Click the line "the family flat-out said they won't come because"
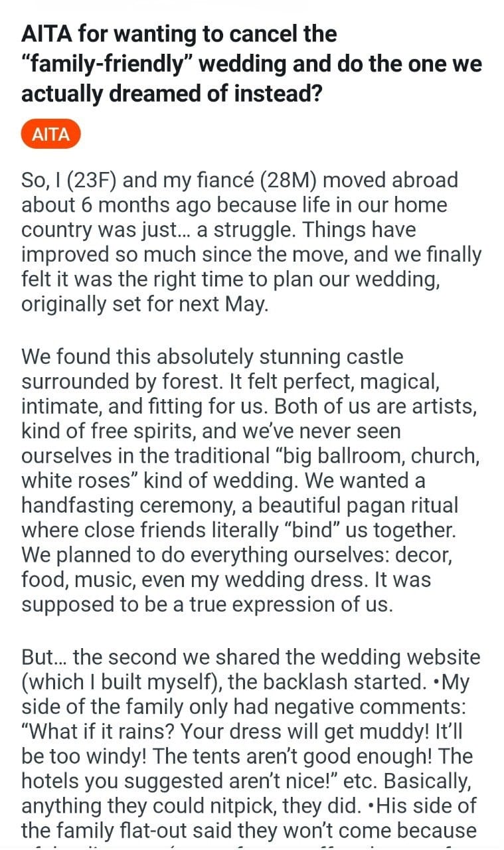This screenshot has height=850, width=504. click(x=248, y=830)
